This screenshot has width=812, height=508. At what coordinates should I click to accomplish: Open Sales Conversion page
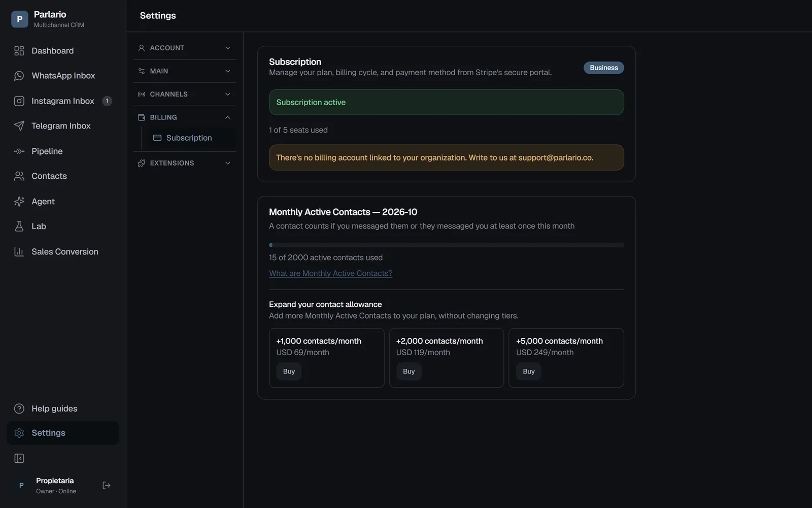(x=63, y=252)
